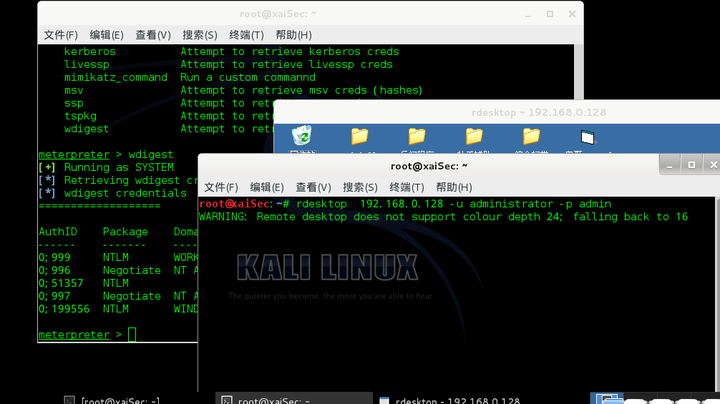
Task: Open 搜索(S) menu in back meterpreter terminal
Action: 200,35
